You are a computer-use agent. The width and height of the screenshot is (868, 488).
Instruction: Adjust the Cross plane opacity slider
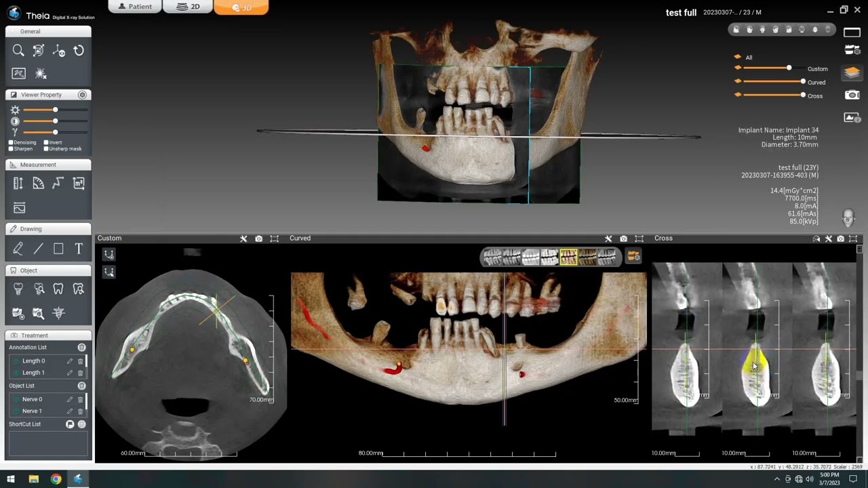pyautogui.click(x=774, y=96)
